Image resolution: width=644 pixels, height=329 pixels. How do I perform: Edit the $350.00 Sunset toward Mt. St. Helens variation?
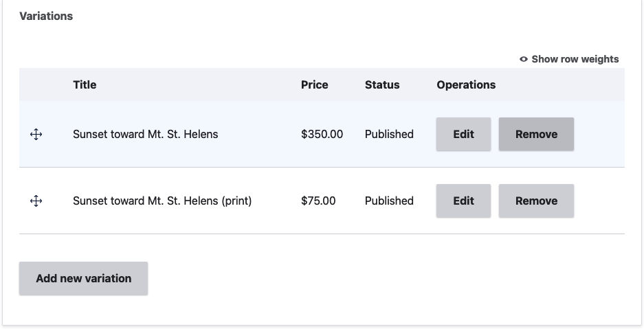tap(463, 134)
